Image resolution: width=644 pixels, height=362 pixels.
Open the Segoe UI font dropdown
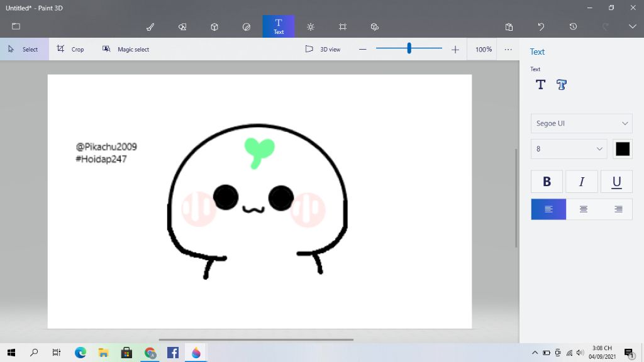click(x=582, y=123)
